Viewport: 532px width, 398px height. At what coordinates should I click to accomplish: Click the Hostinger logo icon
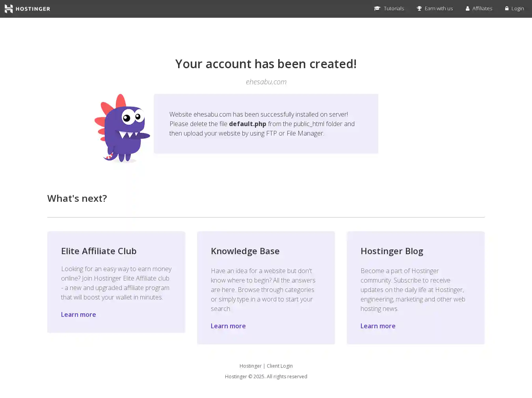point(9,9)
